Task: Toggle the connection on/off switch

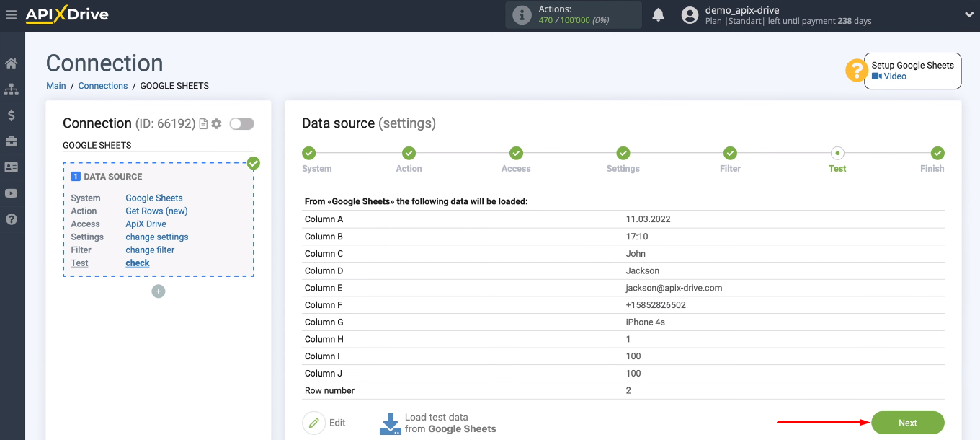Action: pos(241,124)
